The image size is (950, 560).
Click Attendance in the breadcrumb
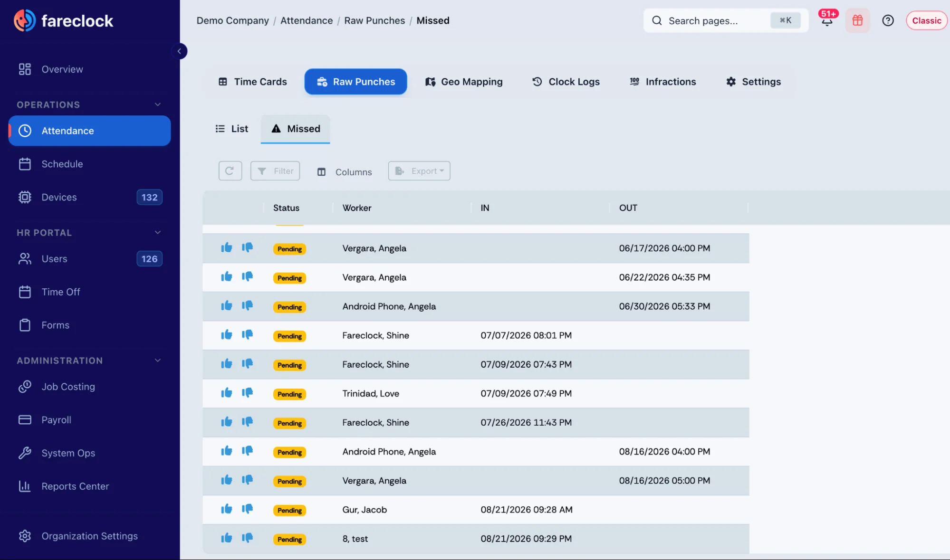click(x=307, y=20)
